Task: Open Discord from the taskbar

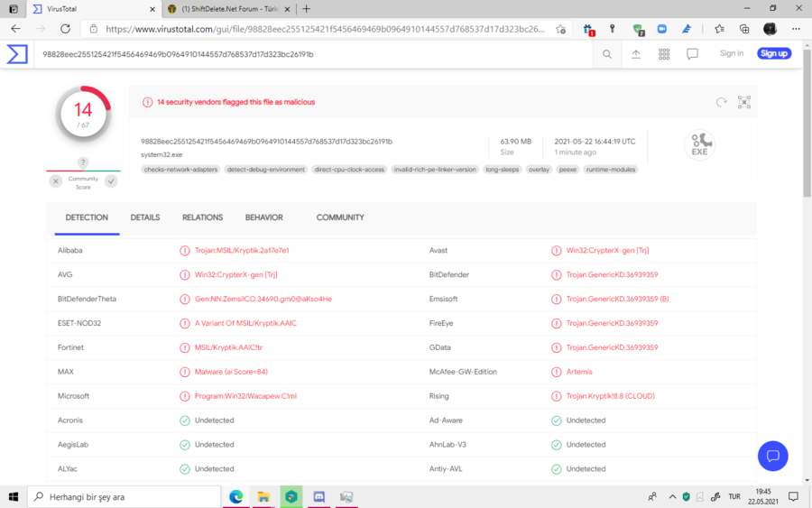Action: (x=319, y=496)
